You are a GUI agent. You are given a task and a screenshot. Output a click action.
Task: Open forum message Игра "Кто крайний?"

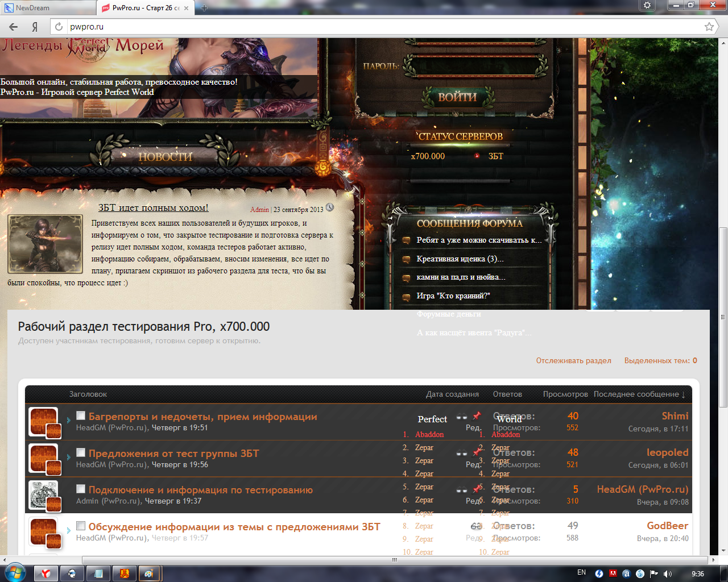(453, 296)
